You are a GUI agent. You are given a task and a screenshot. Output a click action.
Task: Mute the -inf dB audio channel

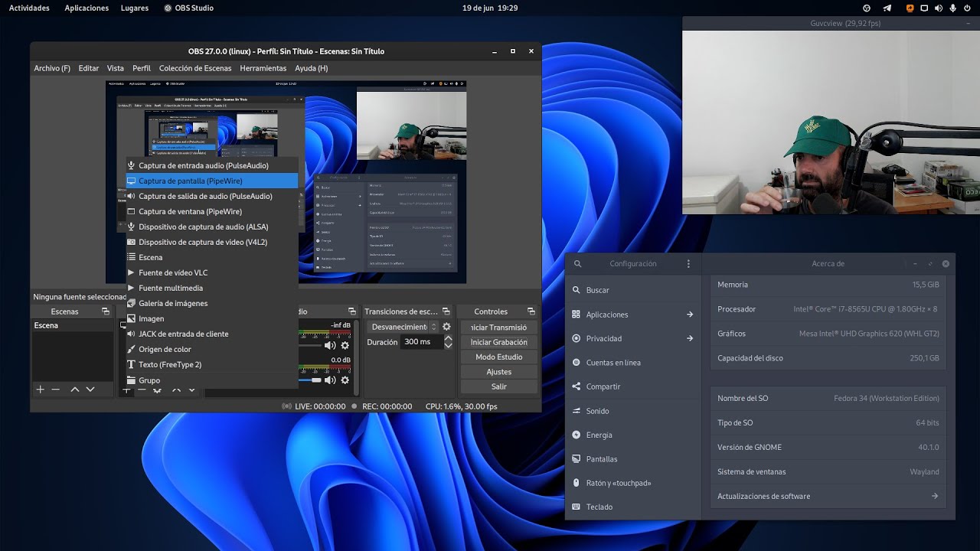330,345
